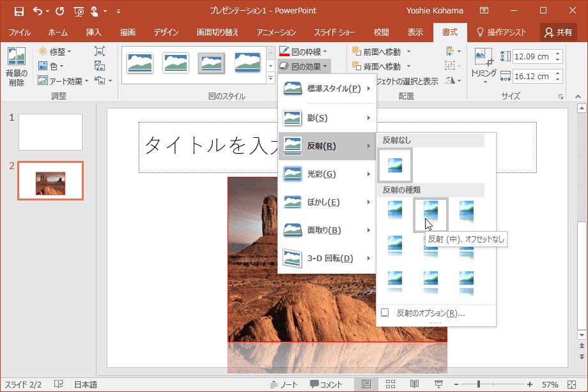Click Remove Background (背景の削除) icon

17,66
